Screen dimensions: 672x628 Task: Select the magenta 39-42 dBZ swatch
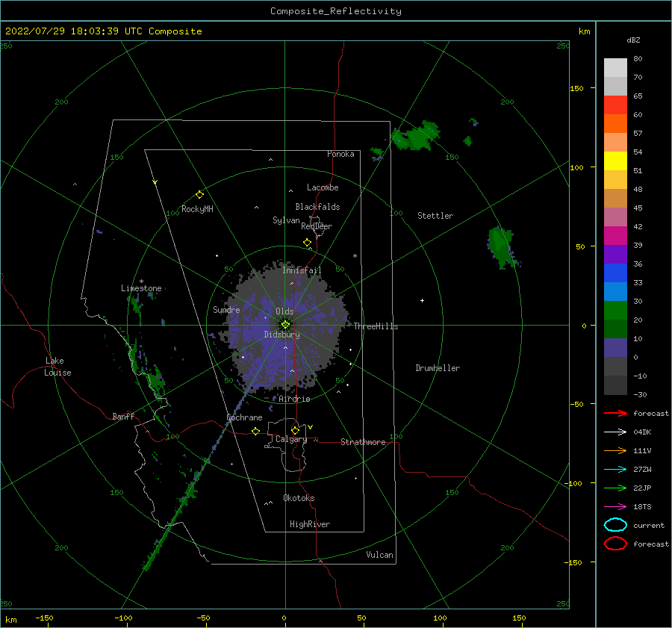pos(615,236)
